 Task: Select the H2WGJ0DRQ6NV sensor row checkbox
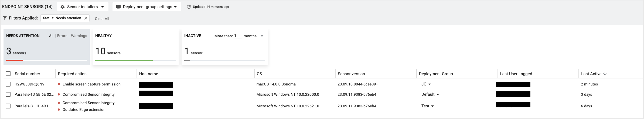point(8,84)
